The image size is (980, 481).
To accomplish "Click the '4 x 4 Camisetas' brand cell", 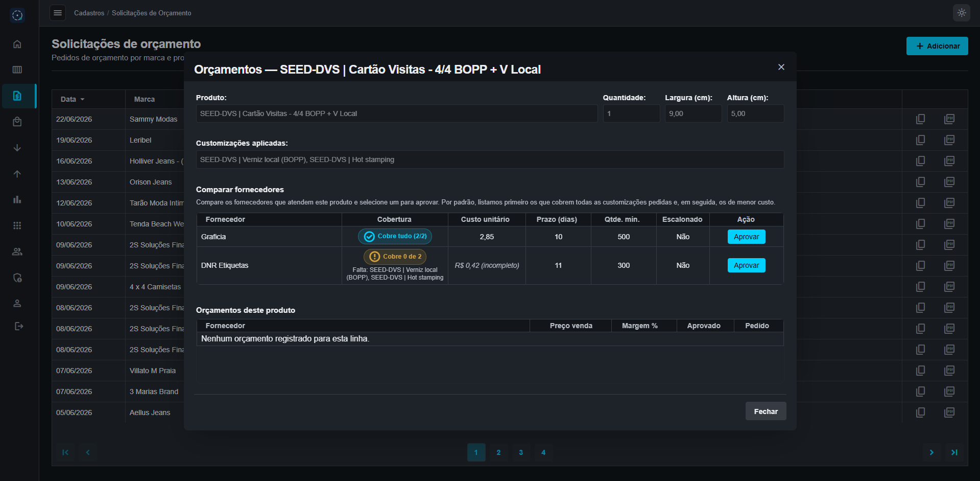I will click(x=155, y=287).
